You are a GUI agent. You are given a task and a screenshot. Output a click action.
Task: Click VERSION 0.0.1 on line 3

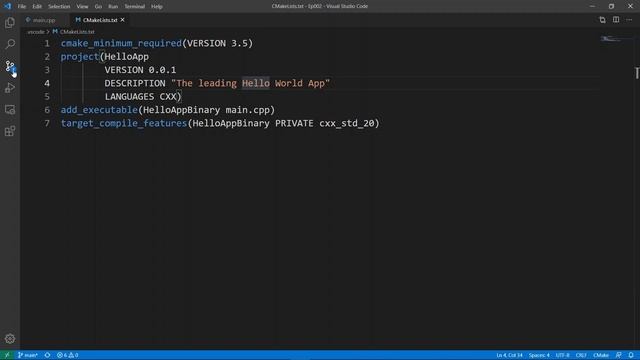tap(140, 70)
